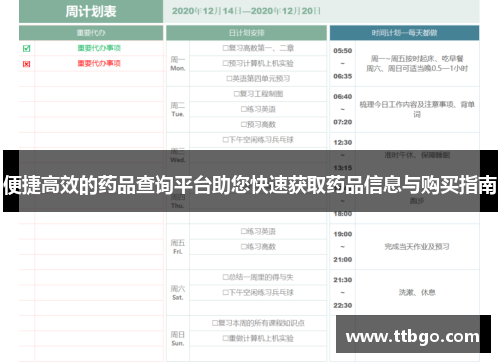This screenshot has height=362, width=500.
Task: Select the 周一 Mon. day cell
Action: coord(178,63)
